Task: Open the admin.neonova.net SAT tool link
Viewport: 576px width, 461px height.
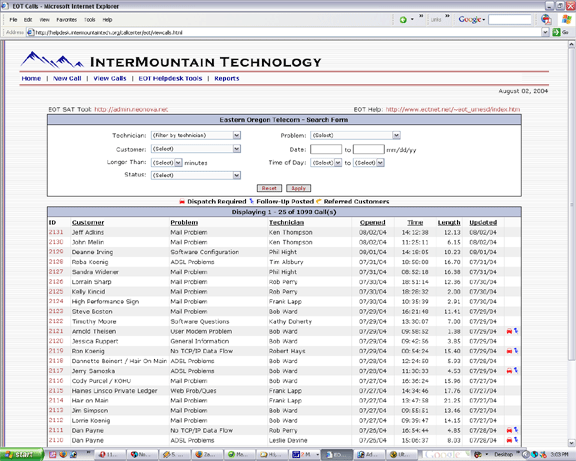Action: coord(131,109)
